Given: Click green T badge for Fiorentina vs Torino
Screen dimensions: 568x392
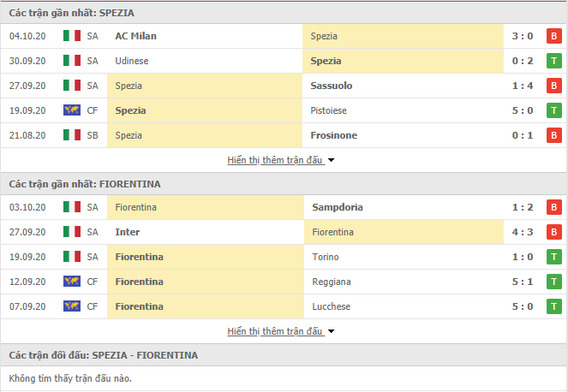Looking at the screenshot, I should pyautogui.click(x=554, y=257).
